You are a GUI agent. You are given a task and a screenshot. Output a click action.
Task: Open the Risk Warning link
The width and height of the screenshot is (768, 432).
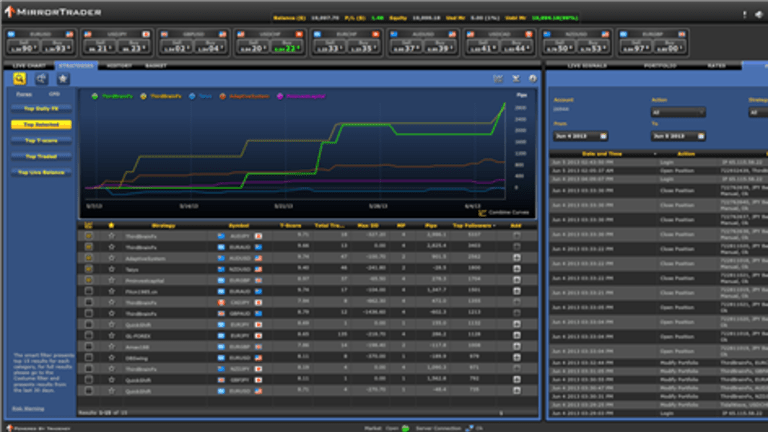pyautogui.click(x=28, y=408)
